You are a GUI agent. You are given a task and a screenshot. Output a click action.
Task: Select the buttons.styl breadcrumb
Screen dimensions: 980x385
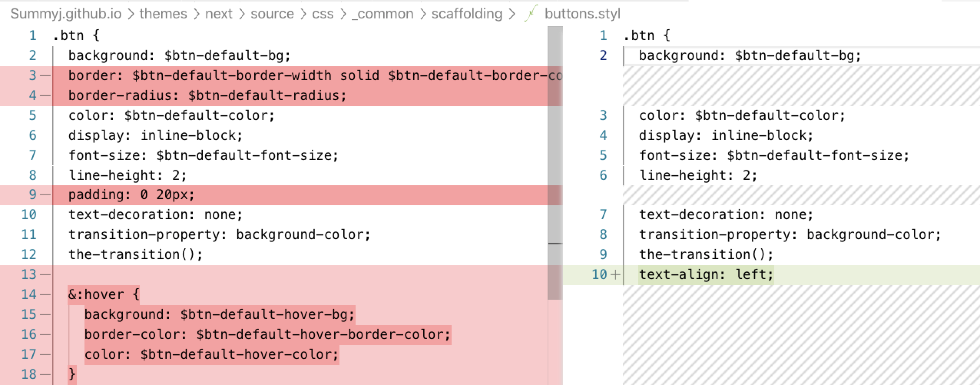(582, 14)
